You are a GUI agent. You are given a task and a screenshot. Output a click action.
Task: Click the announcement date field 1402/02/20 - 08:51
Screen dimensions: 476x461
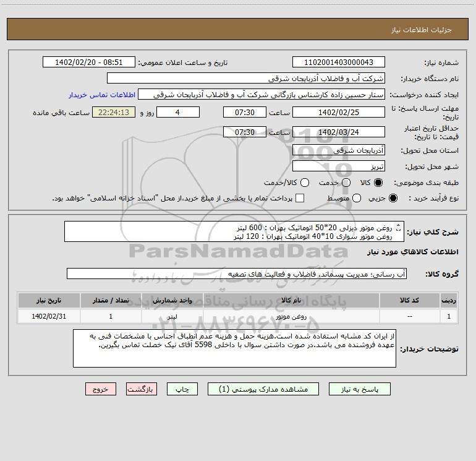(88, 62)
